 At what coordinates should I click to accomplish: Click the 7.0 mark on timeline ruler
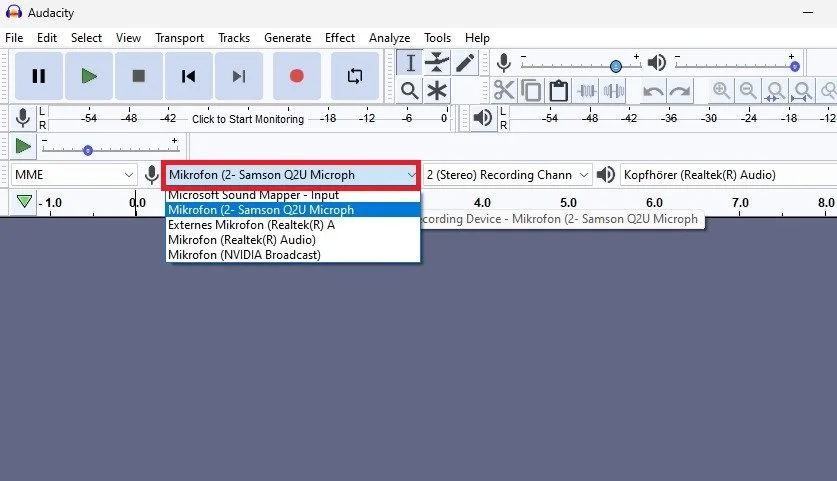click(x=740, y=203)
